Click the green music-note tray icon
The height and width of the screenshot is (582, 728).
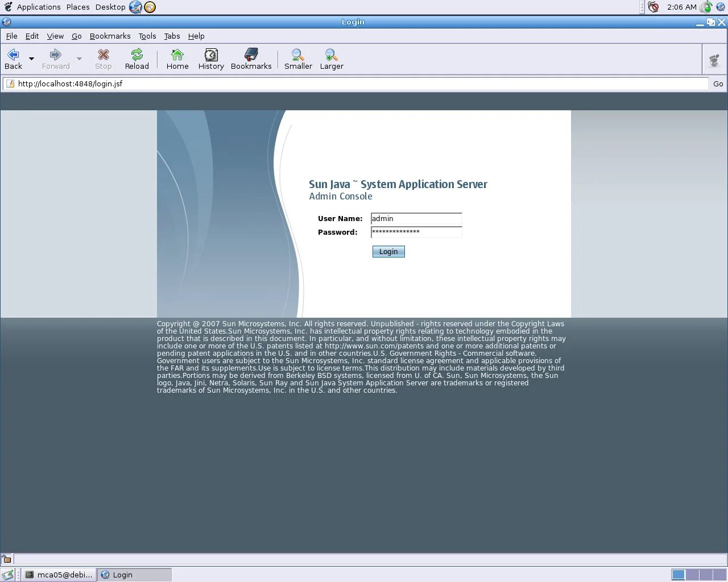(706, 7)
